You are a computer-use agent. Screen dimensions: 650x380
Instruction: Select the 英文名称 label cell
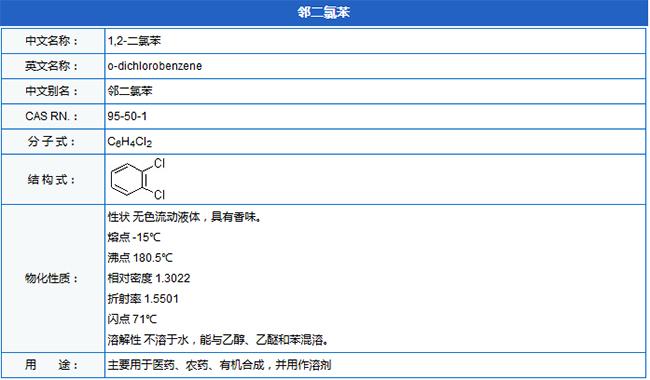(x=52, y=66)
